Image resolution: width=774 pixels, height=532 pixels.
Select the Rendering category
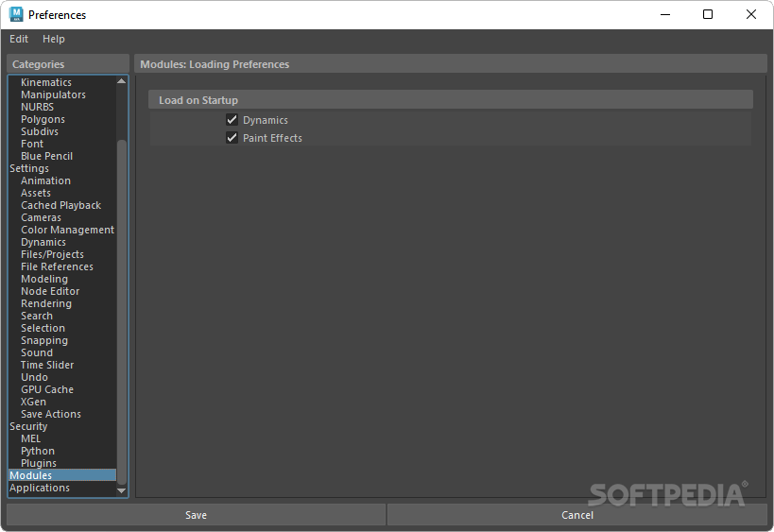[46, 304]
